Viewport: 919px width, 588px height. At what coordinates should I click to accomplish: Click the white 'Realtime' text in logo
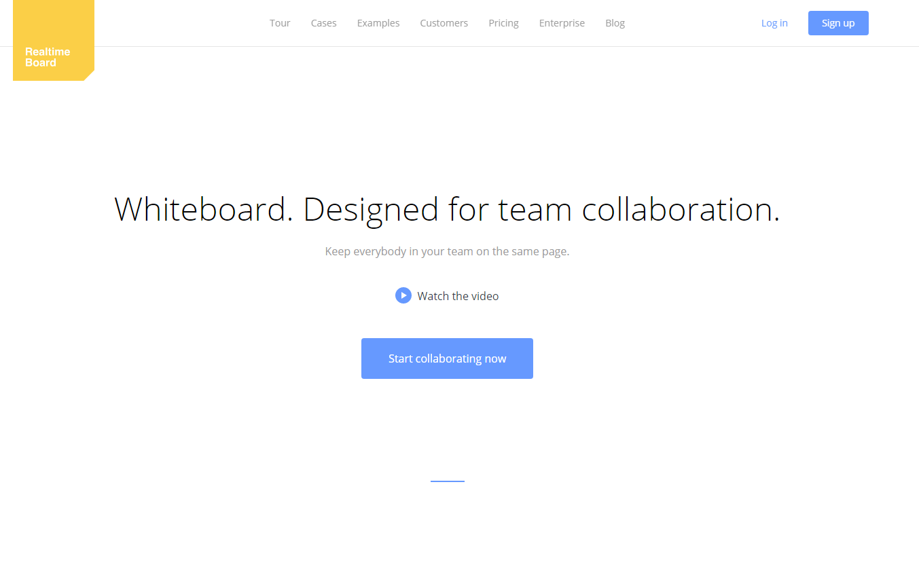coord(48,52)
